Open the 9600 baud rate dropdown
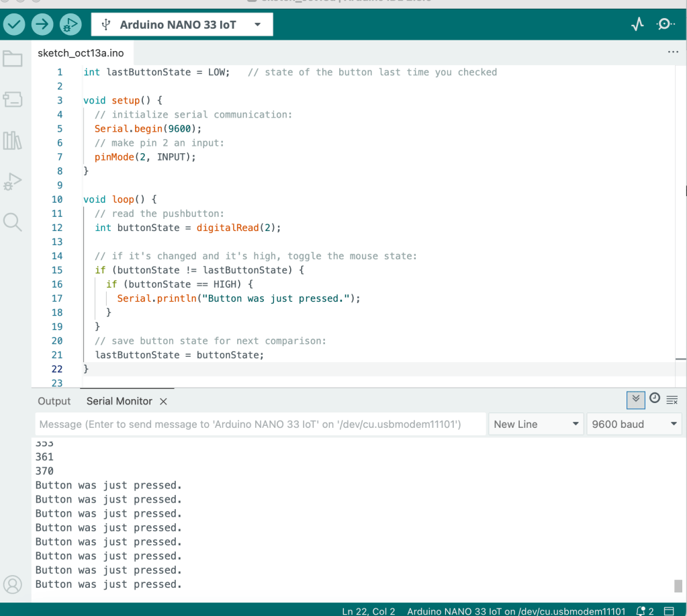Screen dimensions: 687x616 634,424
